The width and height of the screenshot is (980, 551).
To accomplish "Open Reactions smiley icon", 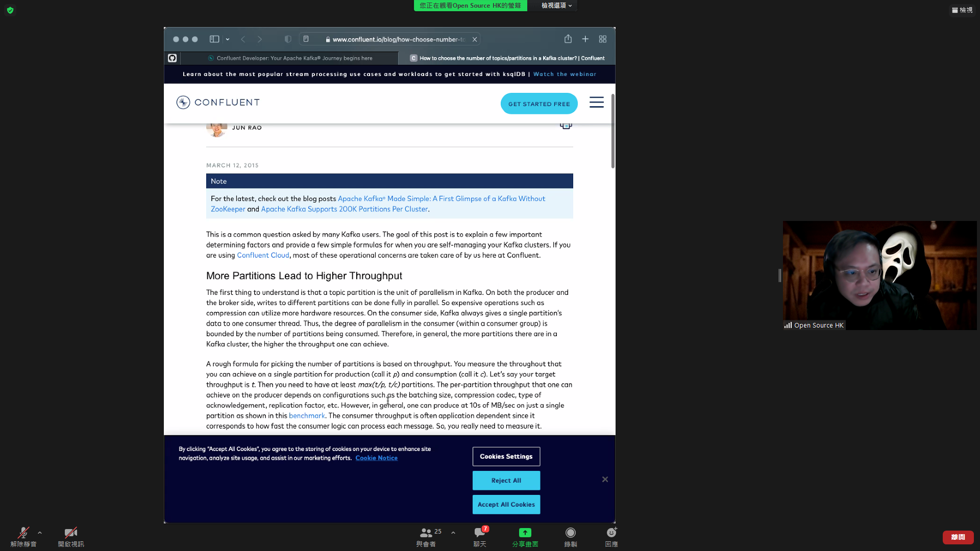I will [611, 537].
